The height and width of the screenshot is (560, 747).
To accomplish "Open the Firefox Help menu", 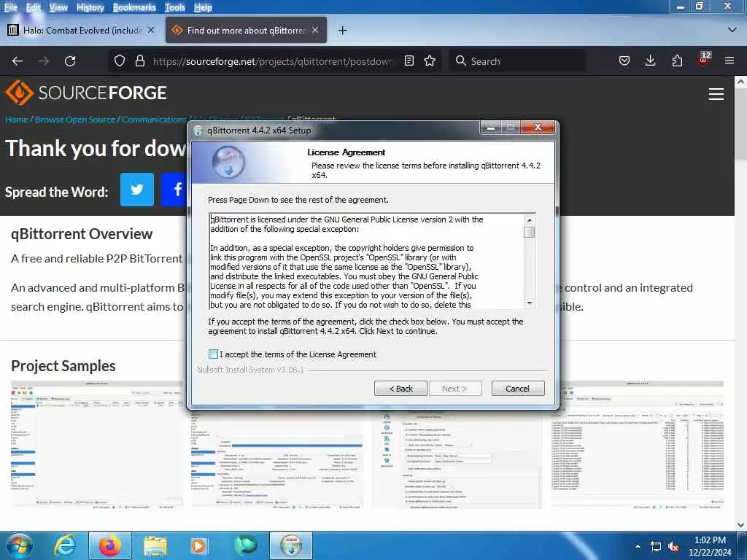I will (x=203, y=7).
